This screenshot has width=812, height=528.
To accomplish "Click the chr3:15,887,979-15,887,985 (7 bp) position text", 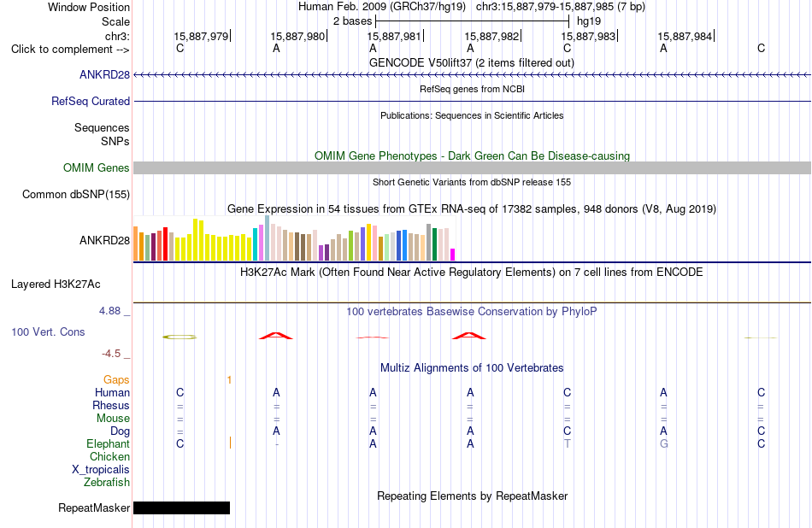I will coord(561,7).
